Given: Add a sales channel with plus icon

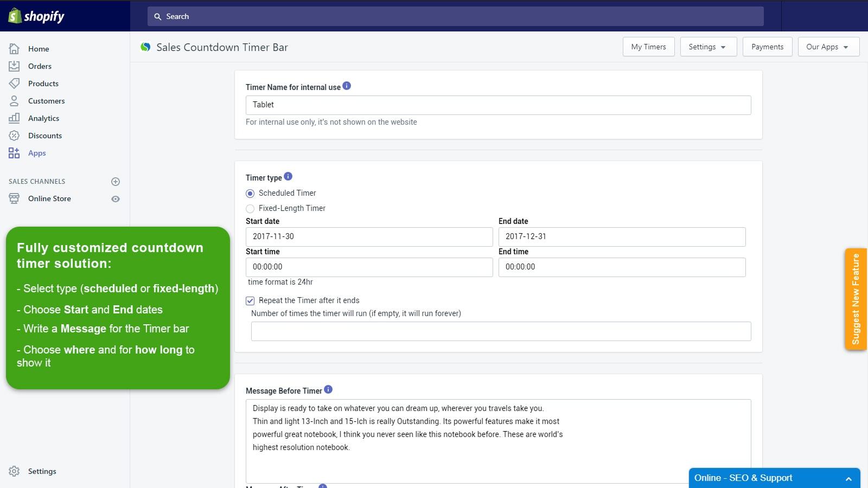Looking at the screenshot, I should [116, 182].
